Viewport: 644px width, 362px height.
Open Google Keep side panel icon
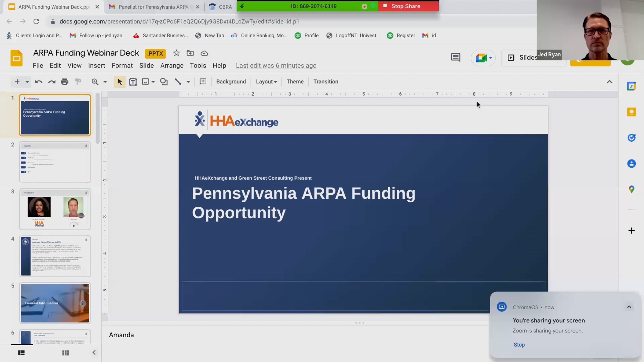(631, 112)
